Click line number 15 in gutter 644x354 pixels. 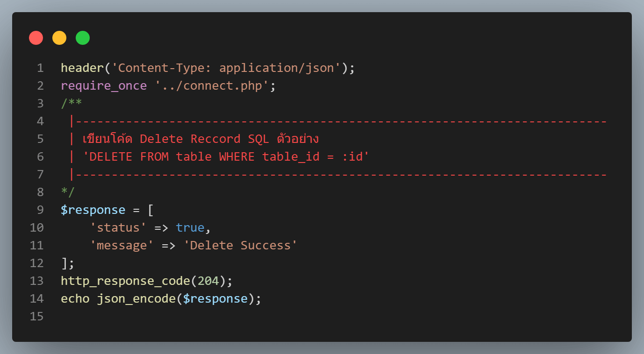36,316
